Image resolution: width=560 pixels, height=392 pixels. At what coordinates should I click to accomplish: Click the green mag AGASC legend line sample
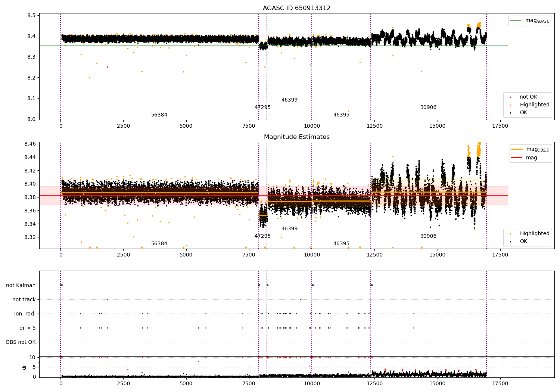[516, 21]
